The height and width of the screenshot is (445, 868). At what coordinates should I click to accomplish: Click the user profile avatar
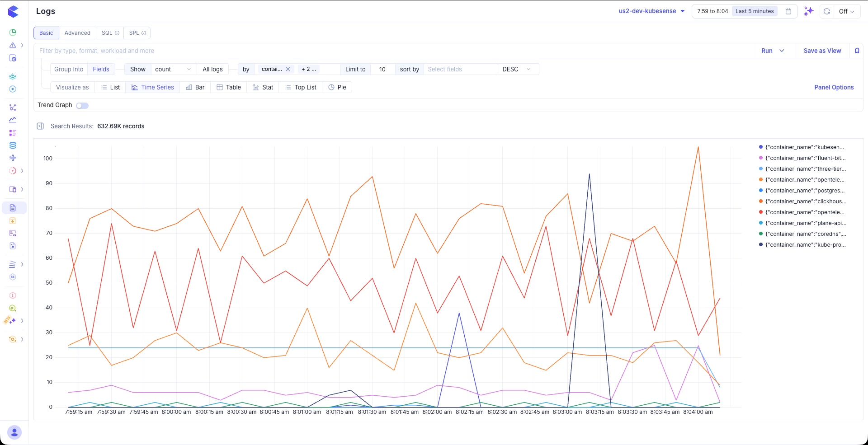(x=14, y=432)
